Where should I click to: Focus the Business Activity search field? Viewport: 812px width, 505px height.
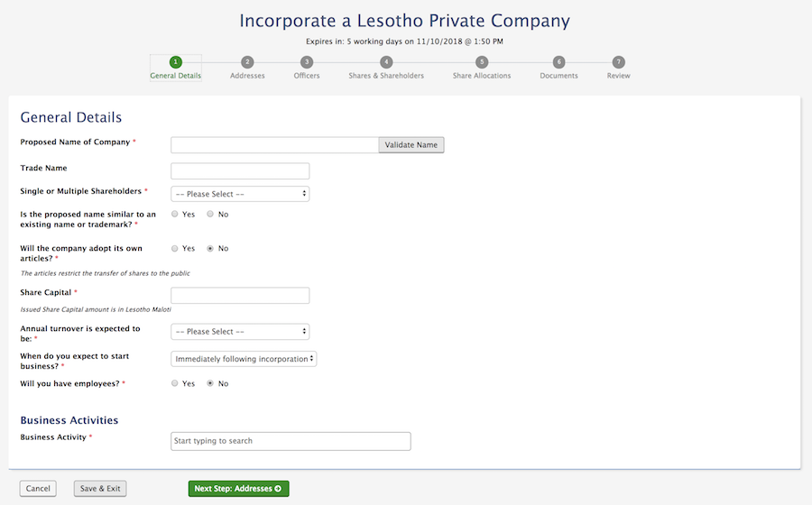coord(291,441)
